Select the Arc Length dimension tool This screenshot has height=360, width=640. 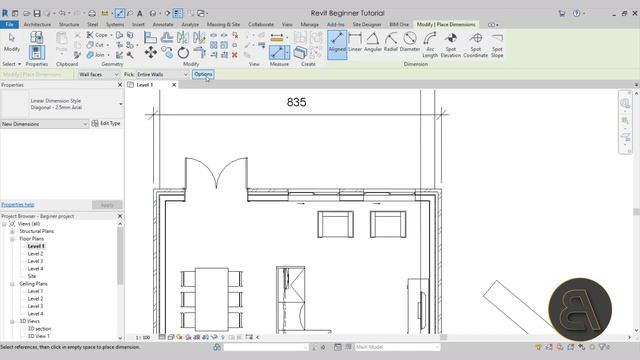430,45
